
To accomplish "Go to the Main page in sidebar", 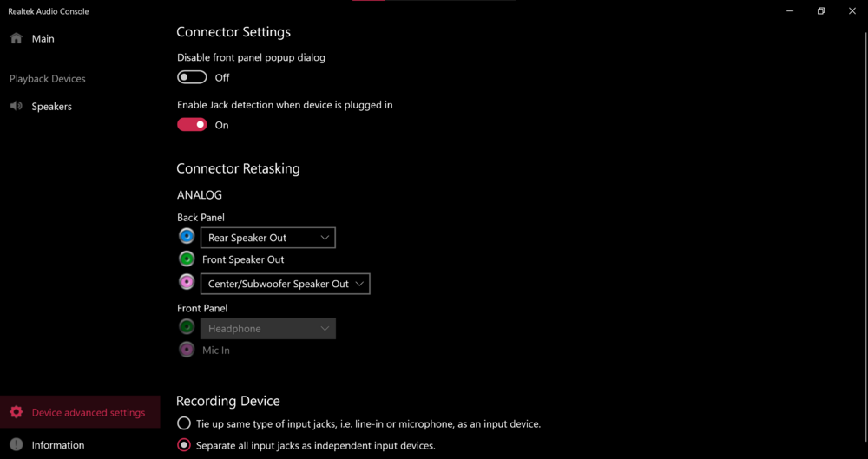I will 43,39.
